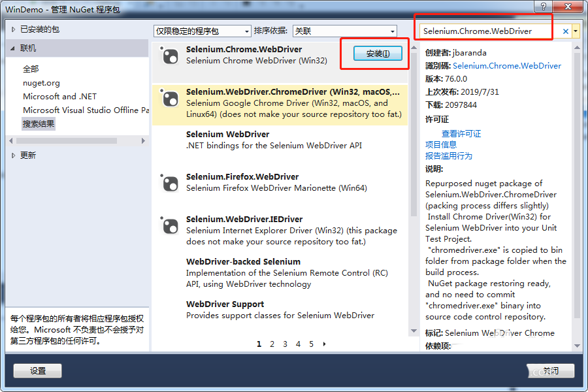Go to results page 5
The image size is (588, 392).
click(x=311, y=344)
